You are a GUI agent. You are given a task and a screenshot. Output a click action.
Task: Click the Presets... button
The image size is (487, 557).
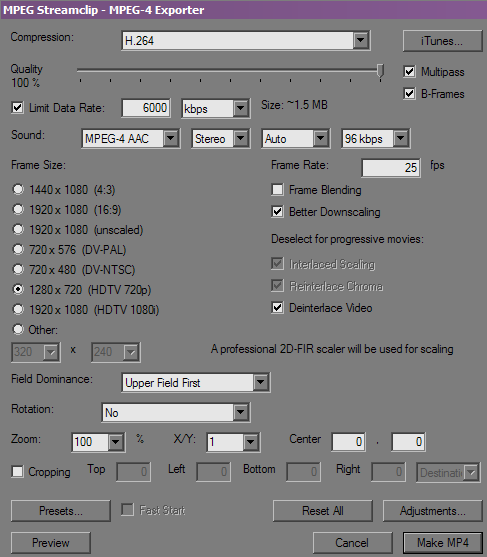tap(61, 510)
